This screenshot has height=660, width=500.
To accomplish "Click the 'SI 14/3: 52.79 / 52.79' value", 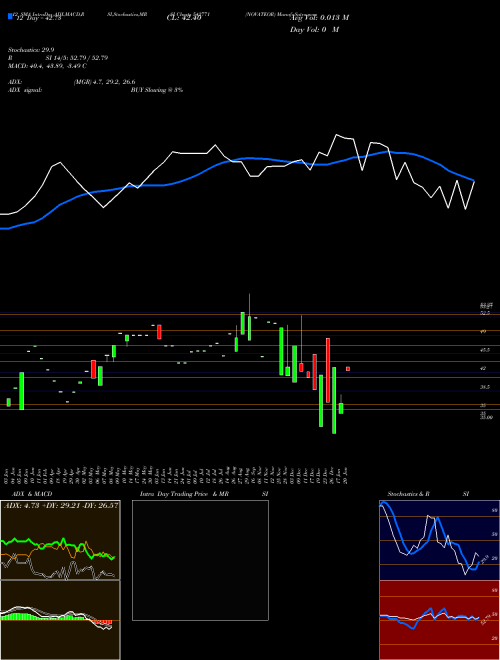I will [x=77, y=58].
